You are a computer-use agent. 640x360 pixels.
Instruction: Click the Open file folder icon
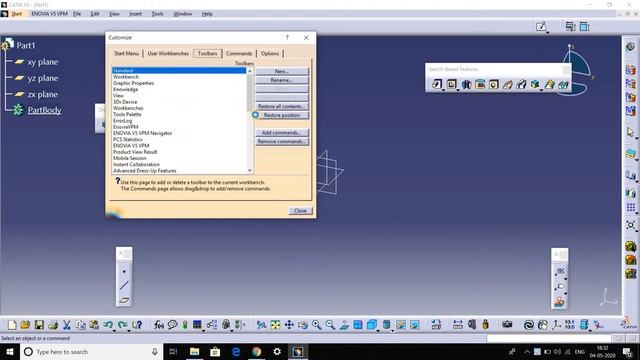coord(25,325)
